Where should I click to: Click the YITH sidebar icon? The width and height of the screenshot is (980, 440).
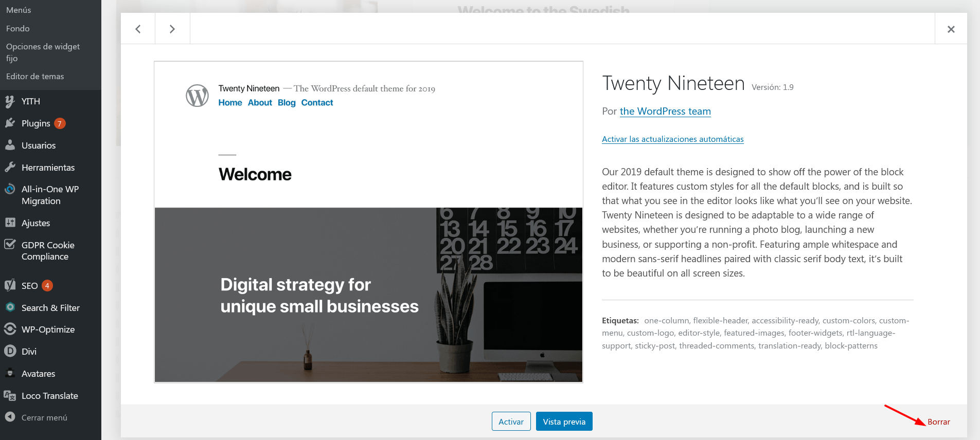pos(10,101)
